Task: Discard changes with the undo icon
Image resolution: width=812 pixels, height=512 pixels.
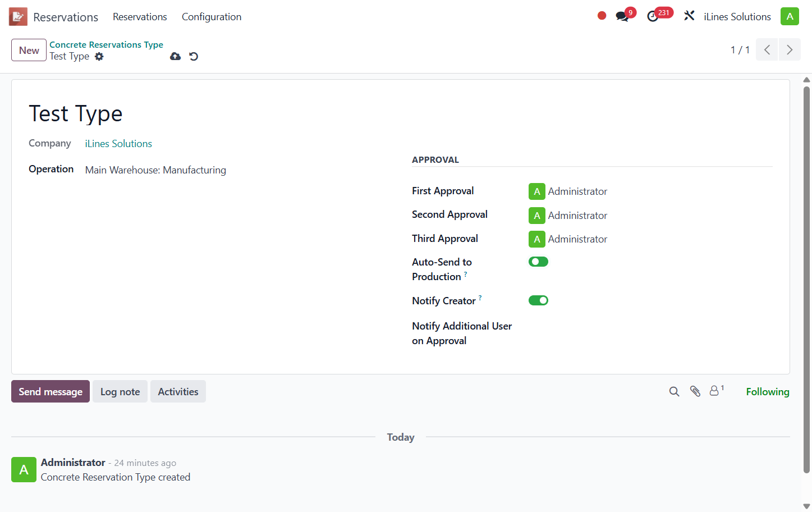Action: point(194,56)
